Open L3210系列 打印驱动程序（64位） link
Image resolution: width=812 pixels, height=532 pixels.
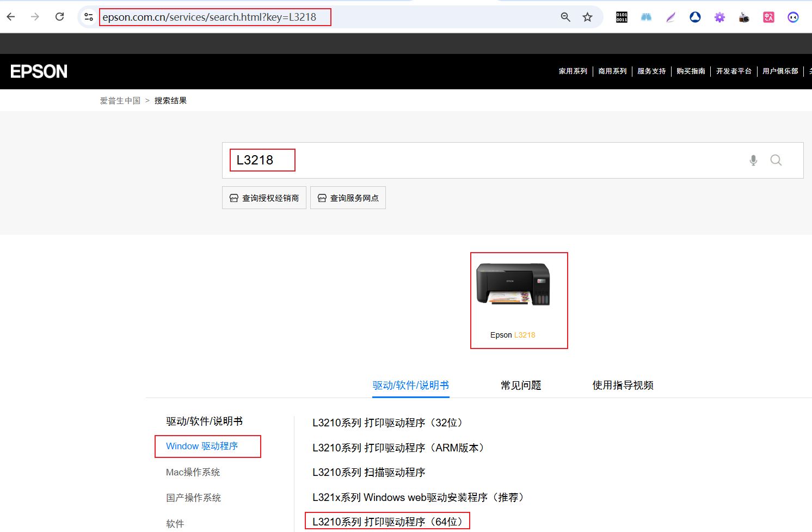tap(387, 522)
